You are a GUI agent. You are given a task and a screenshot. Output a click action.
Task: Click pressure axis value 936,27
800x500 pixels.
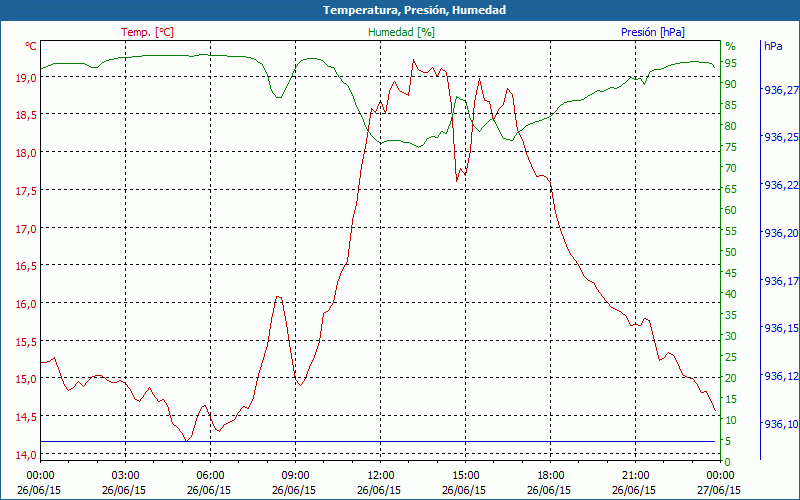pyautogui.click(x=781, y=90)
